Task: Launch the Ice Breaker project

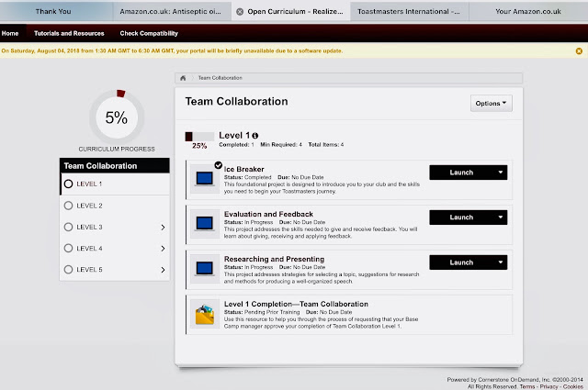Action: click(x=461, y=173)
